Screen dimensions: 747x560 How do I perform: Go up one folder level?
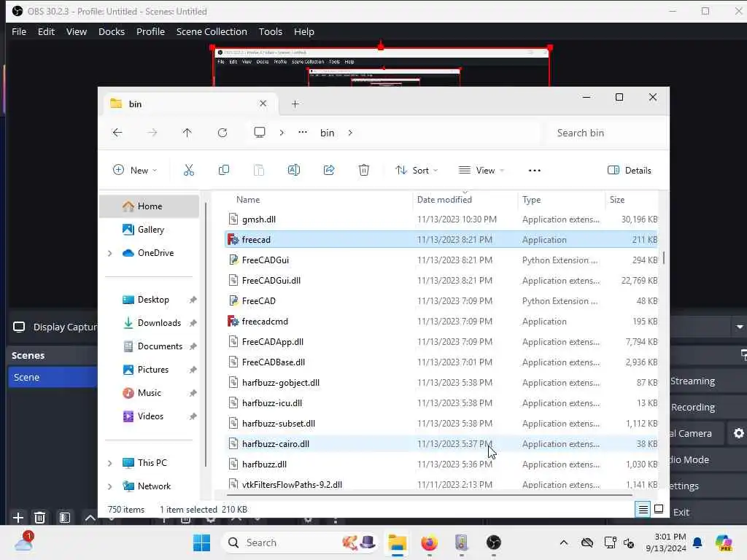[187, 133]
